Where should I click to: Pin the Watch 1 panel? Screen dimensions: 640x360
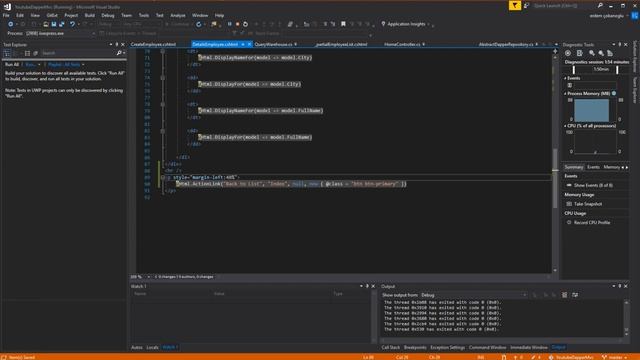coord(367,286)
